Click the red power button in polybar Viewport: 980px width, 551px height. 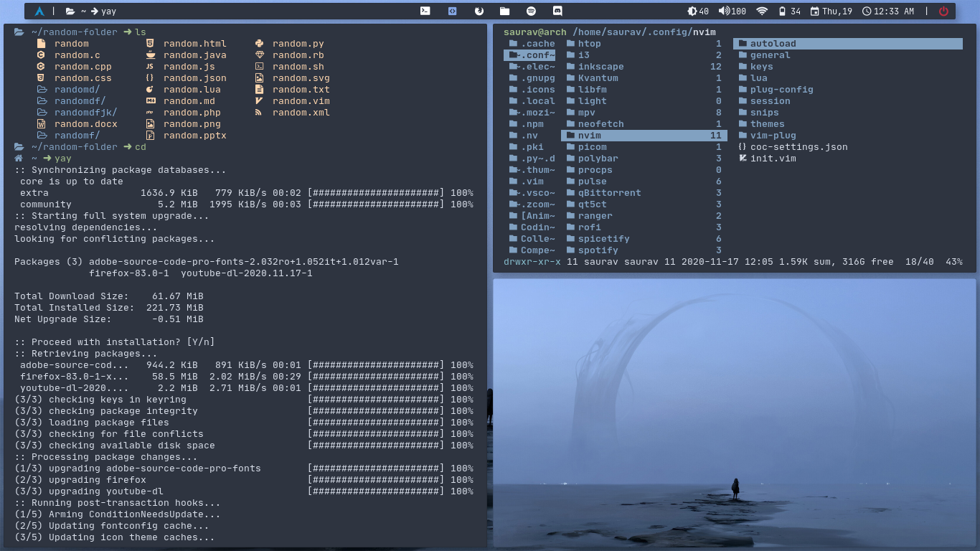click(x=943, y=11)
